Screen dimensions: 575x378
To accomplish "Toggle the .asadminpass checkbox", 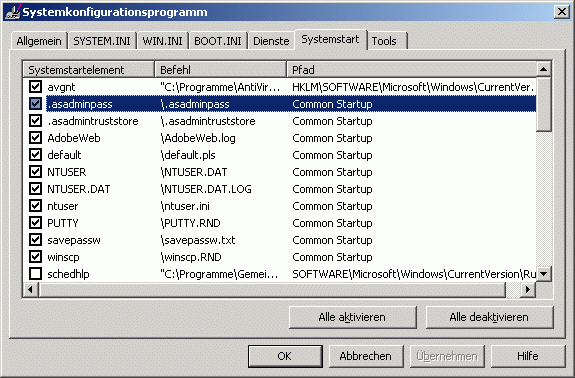I will coord(35,104).
